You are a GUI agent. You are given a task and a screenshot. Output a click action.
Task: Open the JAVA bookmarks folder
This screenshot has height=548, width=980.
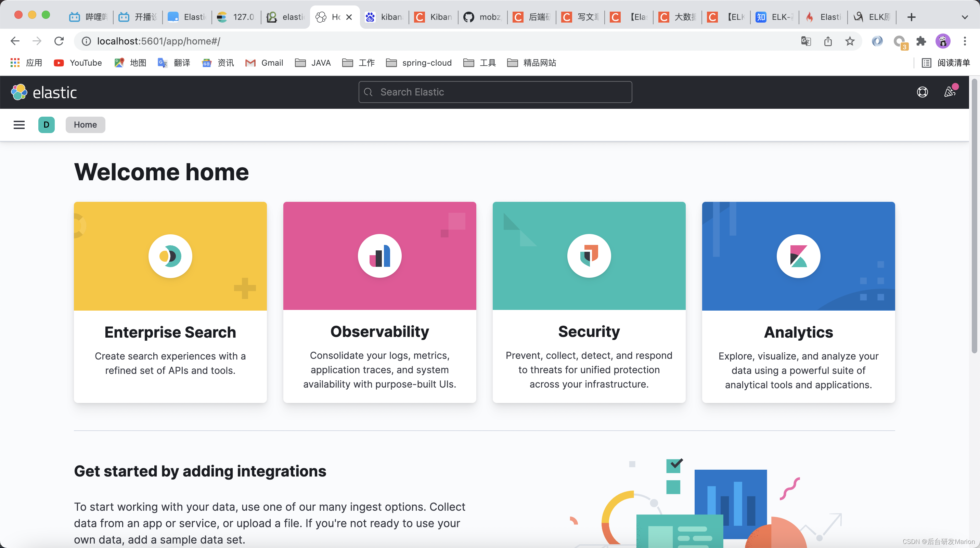pos(313,63)
